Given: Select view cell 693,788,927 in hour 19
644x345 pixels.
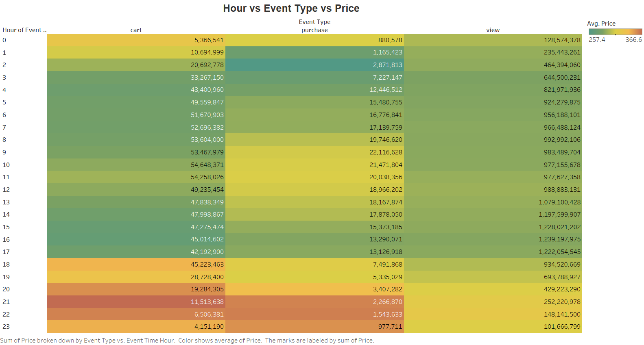Looking at the screenshot, I should click(493, 277).
